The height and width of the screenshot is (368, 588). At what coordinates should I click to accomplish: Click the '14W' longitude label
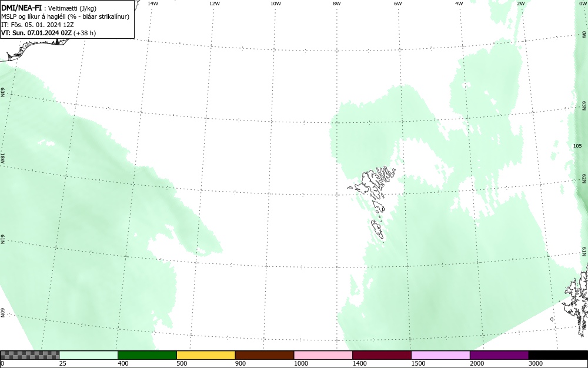coord(153,4)
